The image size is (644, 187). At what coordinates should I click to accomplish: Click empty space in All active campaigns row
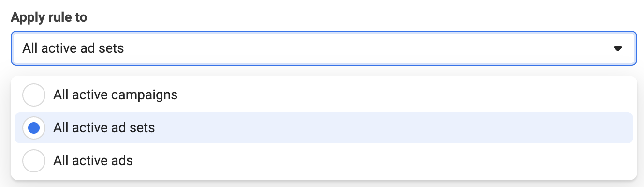406,95
